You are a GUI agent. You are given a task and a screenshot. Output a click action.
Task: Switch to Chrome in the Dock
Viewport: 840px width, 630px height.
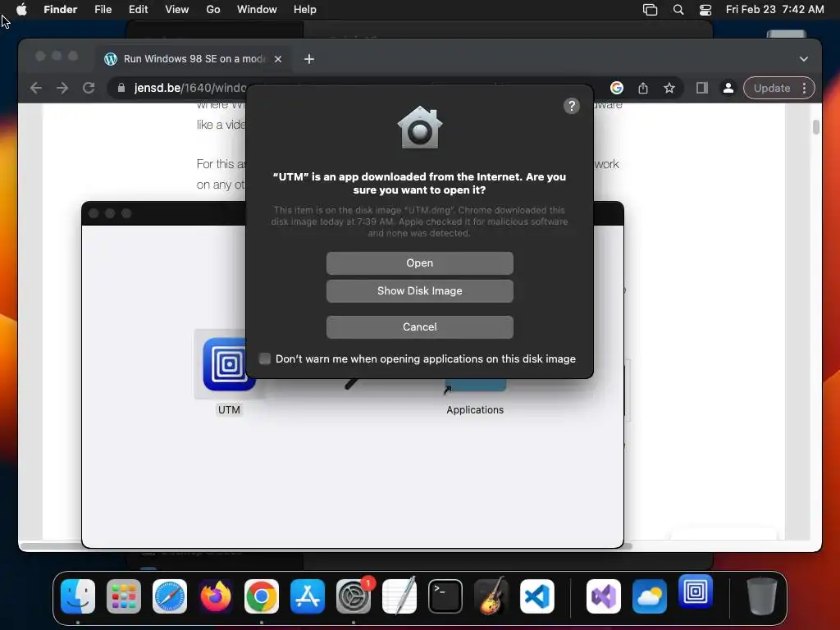262,596
